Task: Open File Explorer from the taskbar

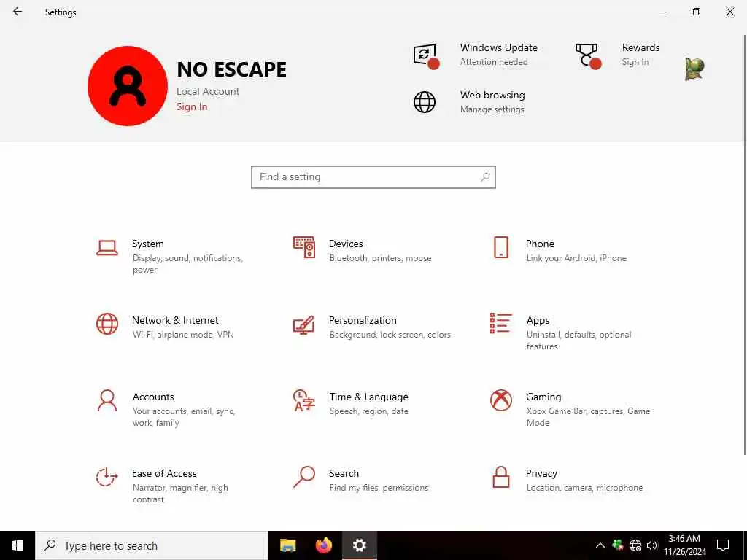Action: 287,545
